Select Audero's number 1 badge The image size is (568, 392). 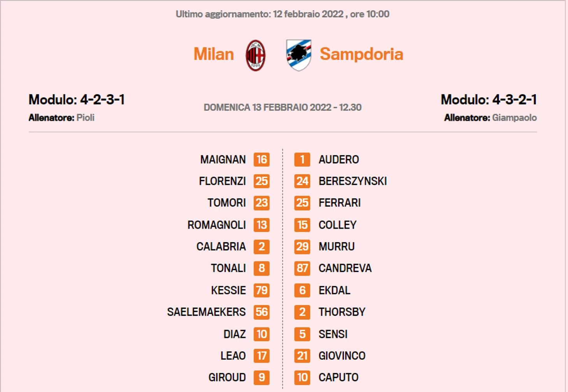coord(302,159)
